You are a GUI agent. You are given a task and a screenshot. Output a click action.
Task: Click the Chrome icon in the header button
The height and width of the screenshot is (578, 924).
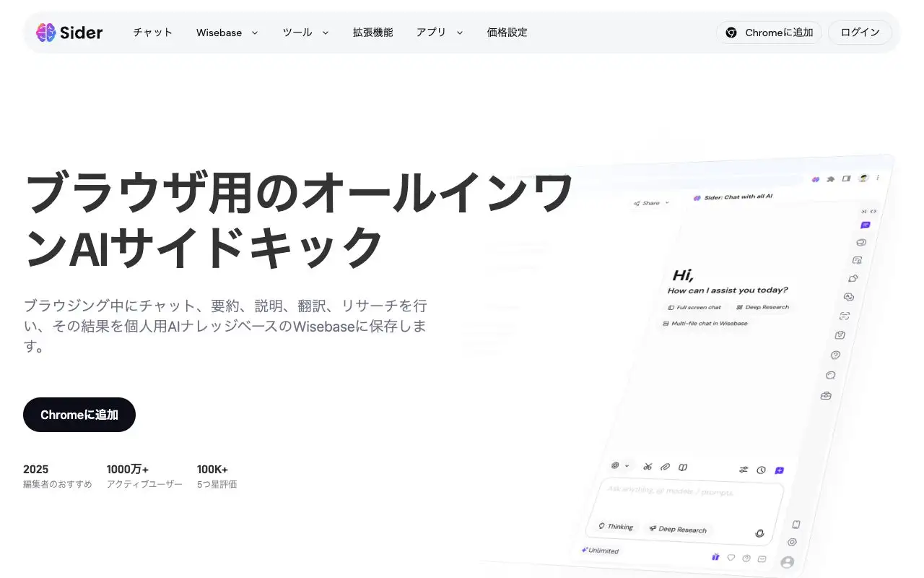(x=731, y=33)
